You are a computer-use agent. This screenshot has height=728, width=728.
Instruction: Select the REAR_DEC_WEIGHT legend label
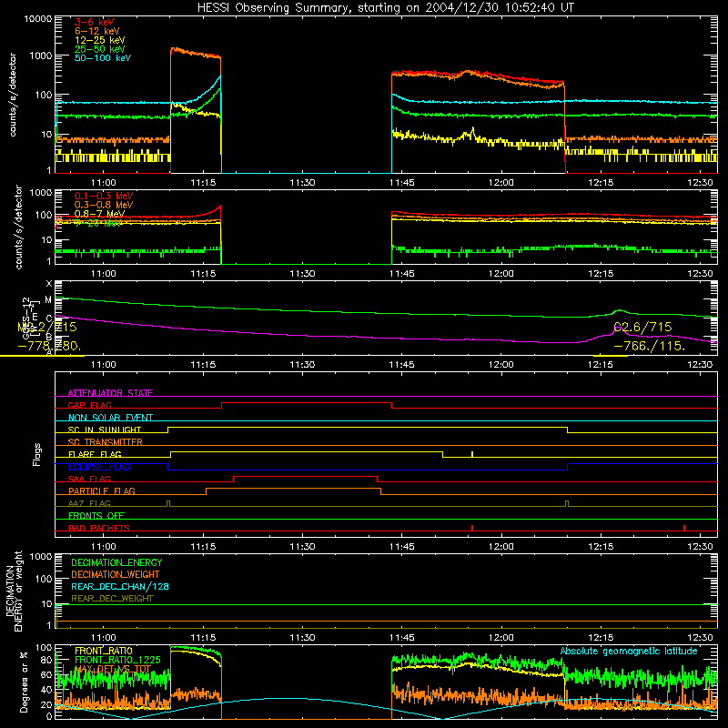click(x=112, y=599)
